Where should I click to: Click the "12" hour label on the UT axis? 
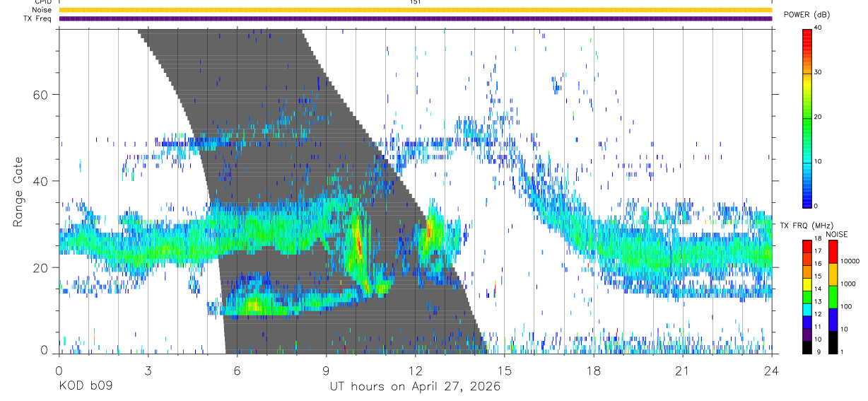(x=415, y=371)
